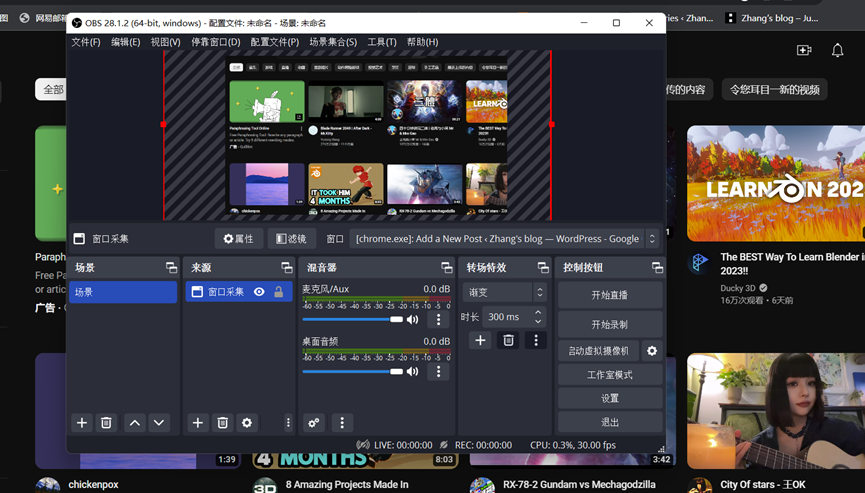The image size is (865, 493).
Task: Pop out the 控制按钮 dock panel
Action: click(x=657, y=267)
